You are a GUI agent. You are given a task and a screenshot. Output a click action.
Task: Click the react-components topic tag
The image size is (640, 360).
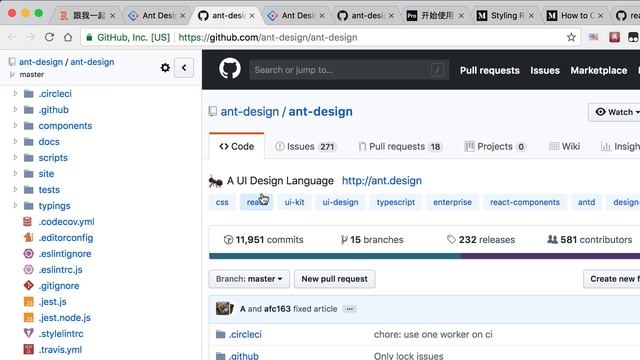click(525, 202)
